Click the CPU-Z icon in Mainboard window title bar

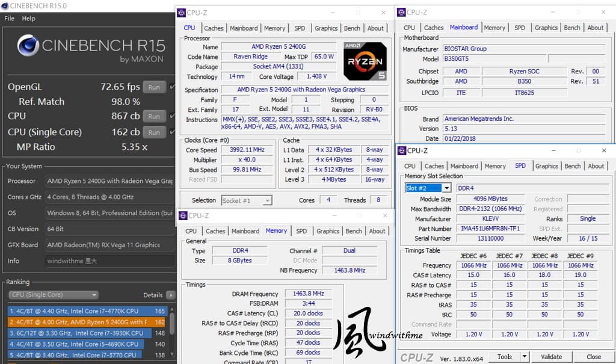pyautogui.click(x=401, y=12)
